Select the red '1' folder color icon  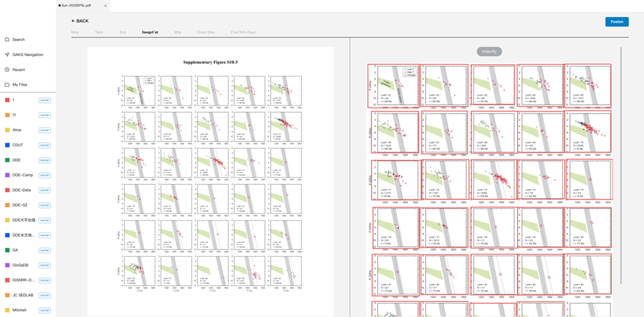7,100
